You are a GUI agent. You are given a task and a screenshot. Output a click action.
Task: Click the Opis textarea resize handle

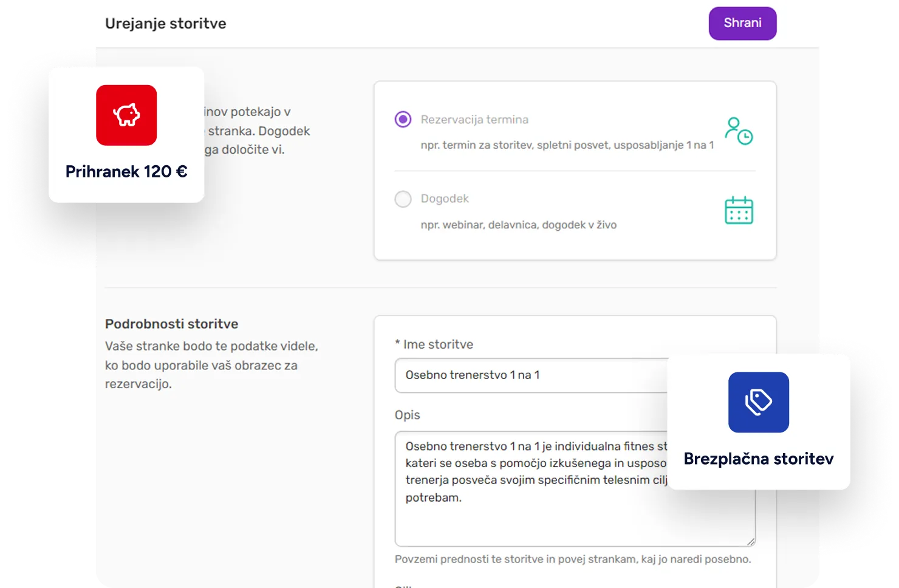(751, 542)
